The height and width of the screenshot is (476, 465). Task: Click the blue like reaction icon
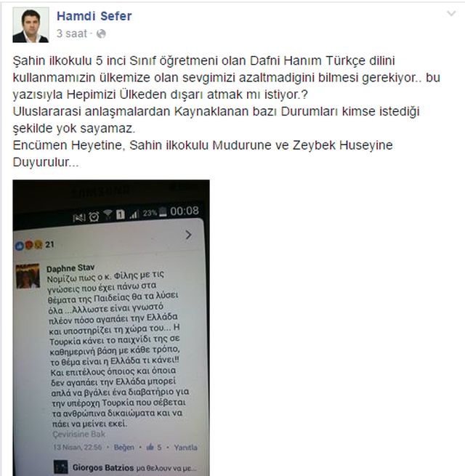pos(20,246)
